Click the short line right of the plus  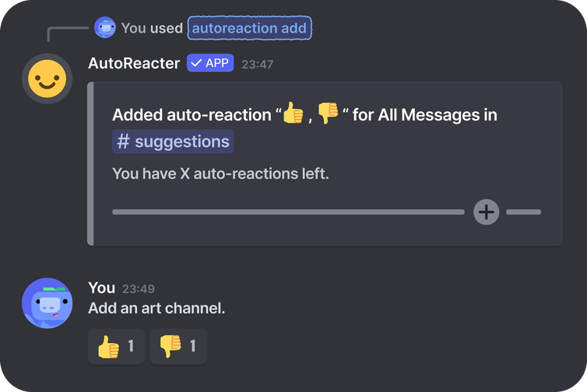click(523, 212)
